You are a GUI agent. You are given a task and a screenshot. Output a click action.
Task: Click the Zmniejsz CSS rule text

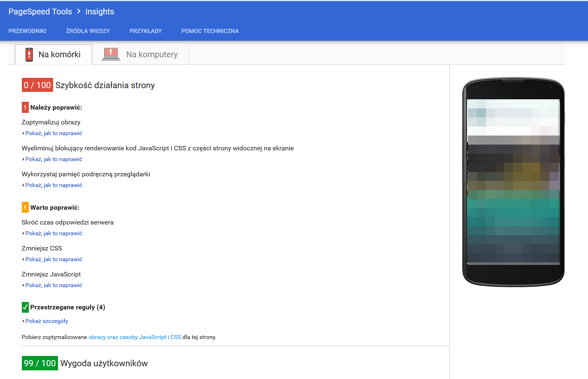coord(42,248)
